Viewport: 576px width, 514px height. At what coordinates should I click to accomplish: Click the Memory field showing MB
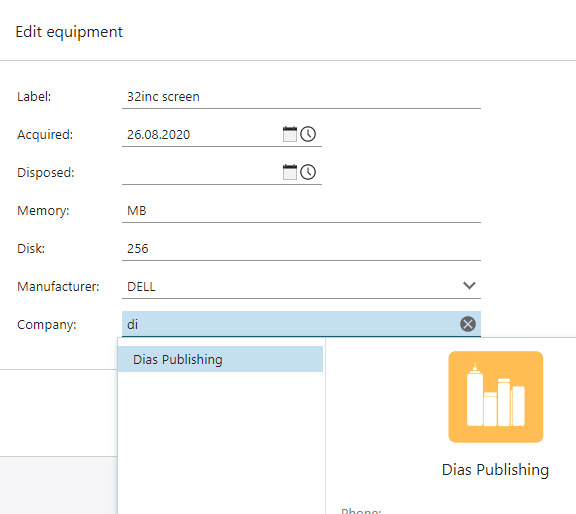tap(301, 211)
